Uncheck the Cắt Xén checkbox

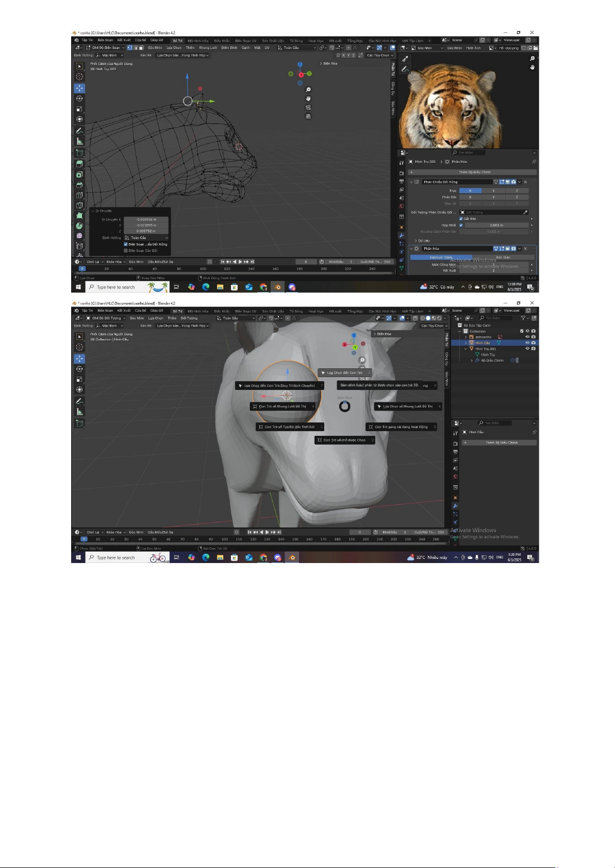pyautogui.click(x=461, y=218)
